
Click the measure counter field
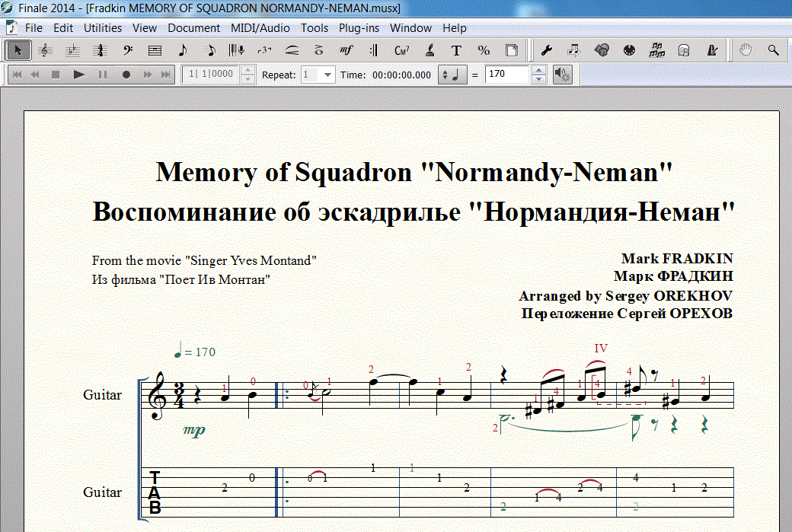click(x=211, y=74)
